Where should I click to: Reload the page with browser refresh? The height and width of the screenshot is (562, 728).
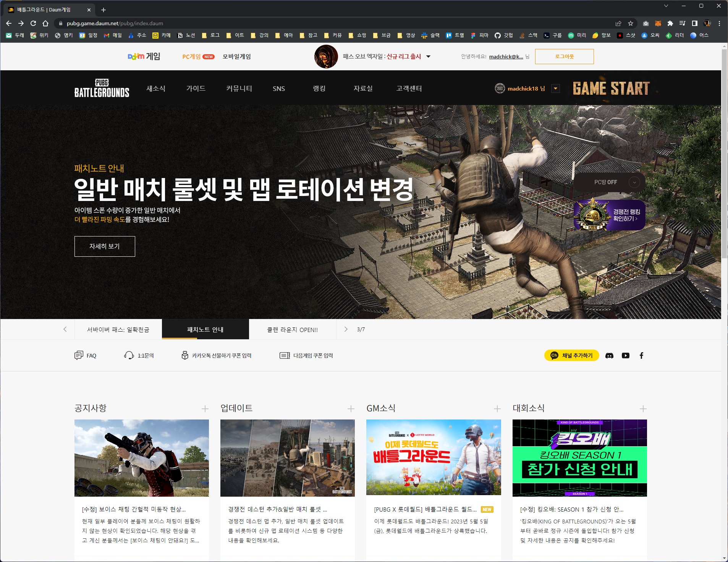click(33, 23)
